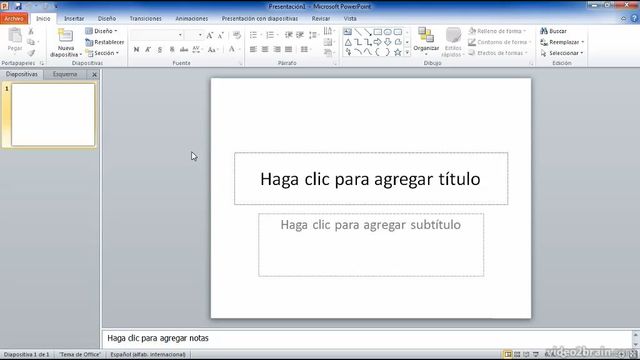Toggle italic (K) formatting
This screenshot has width=640, height=360.
[148, 49]
